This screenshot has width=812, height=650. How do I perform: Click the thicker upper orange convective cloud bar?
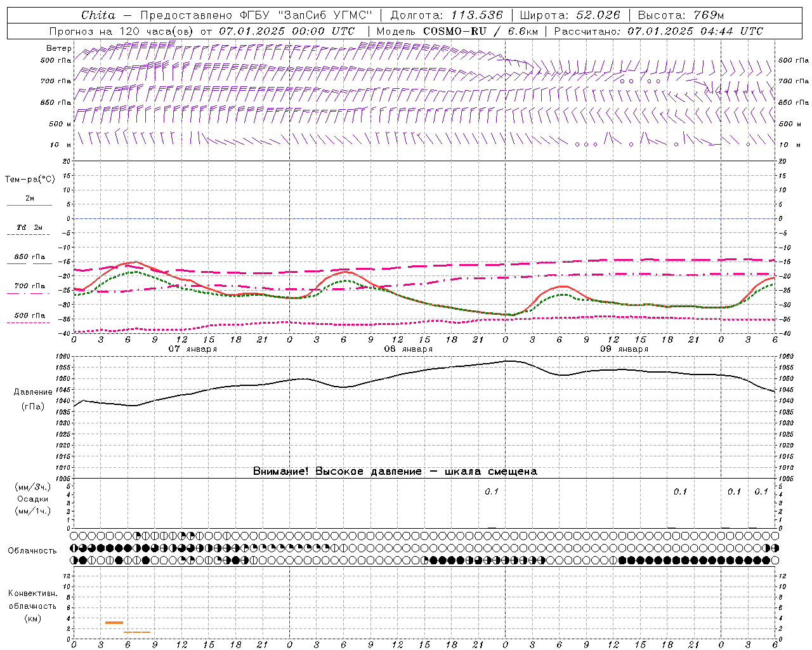(x=114, y=623)
